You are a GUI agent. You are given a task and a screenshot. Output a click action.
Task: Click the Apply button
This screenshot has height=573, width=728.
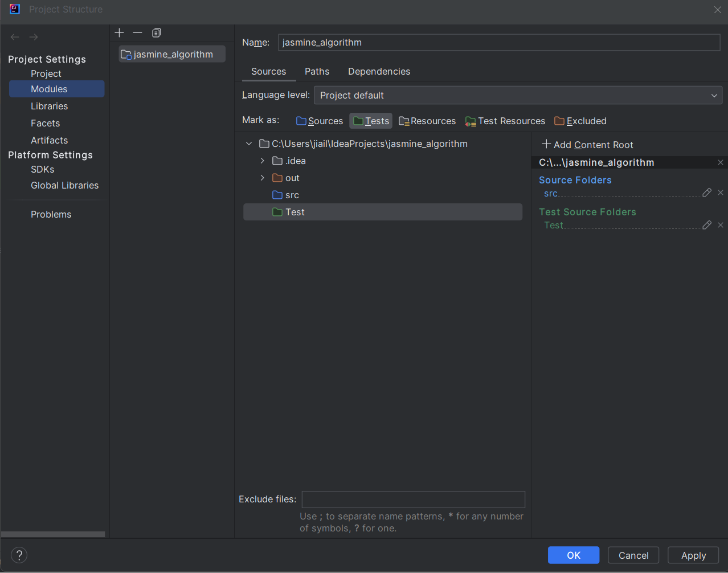pyautogui.click(x=693, y=555)
